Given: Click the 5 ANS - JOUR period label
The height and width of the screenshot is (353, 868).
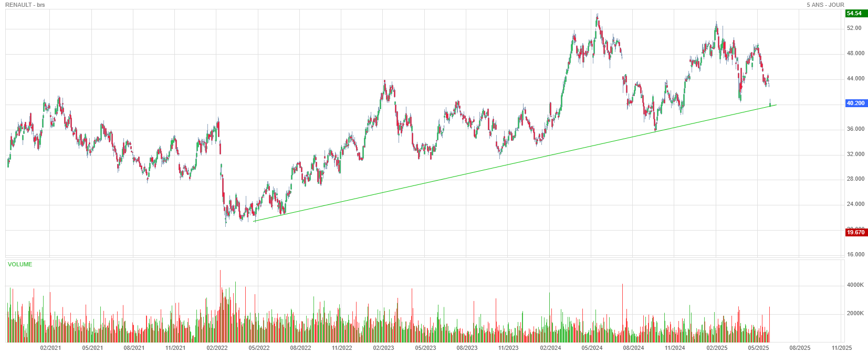Looking at the screenshot, I should tap(825, 5).
